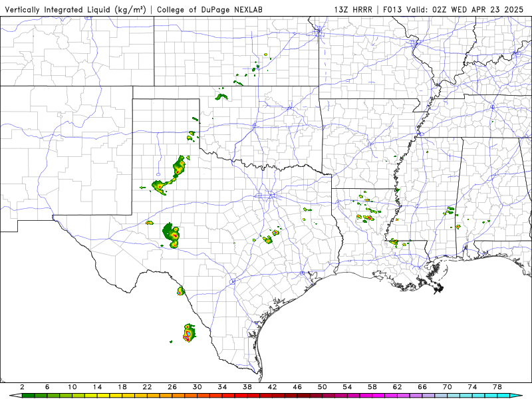Click the "50" color scale label
Viewport: 532px width, 399px height.
coord(323,387)
